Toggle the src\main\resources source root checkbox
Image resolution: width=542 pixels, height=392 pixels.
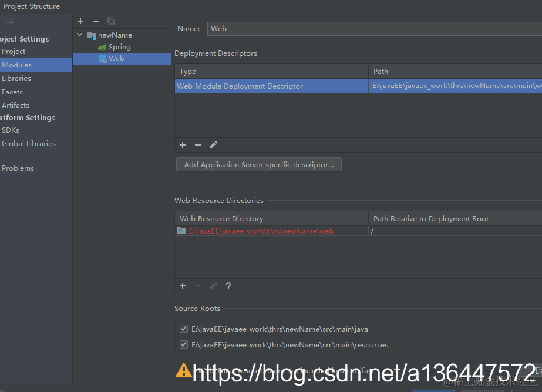(184, 344)
